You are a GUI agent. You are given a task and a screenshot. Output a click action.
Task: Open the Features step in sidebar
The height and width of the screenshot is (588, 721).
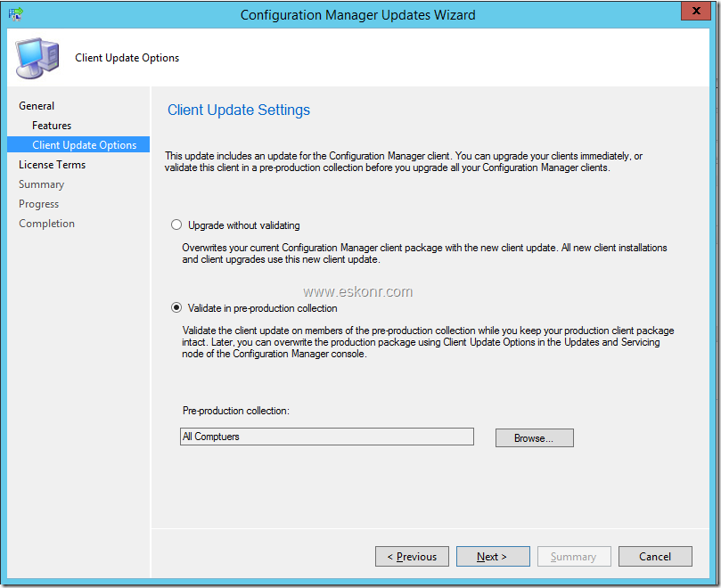(x=52, y=126)
